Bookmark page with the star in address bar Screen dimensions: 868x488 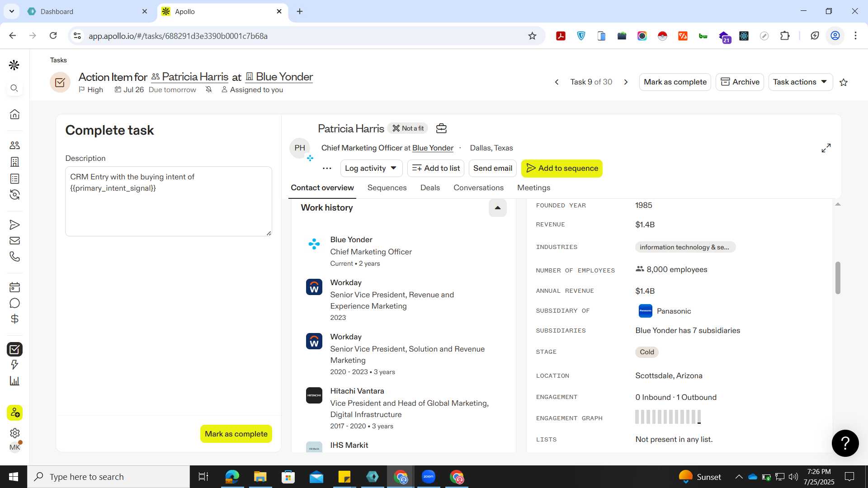532,36
